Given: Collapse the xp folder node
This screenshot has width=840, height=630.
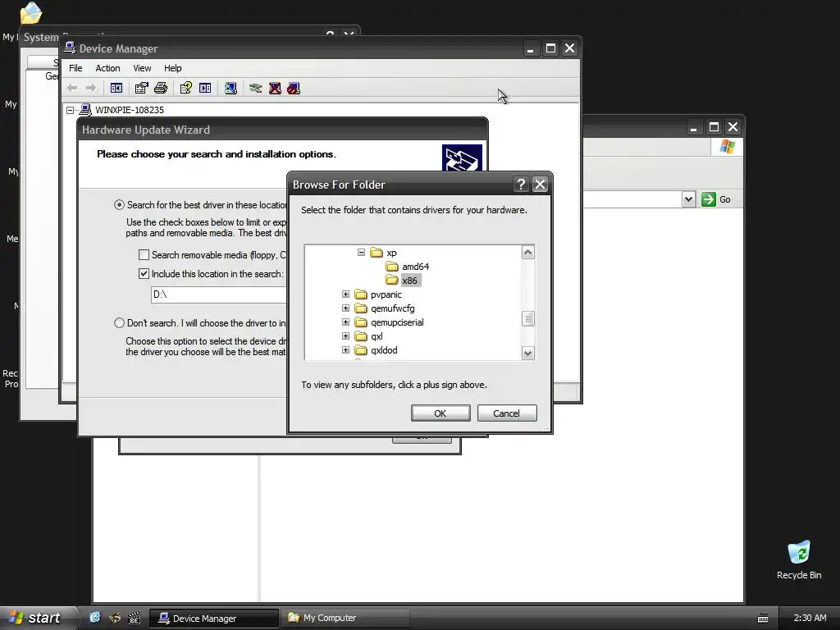Looking at the screenshot, I should (361, 252).
